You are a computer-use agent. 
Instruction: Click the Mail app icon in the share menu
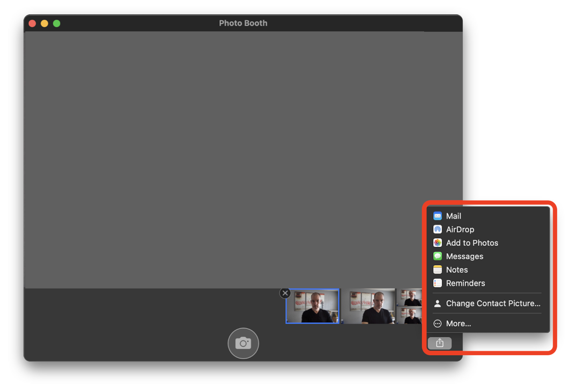click(438, 216)
